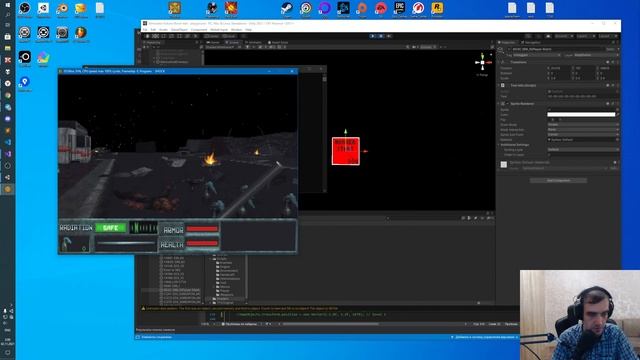Select the combined Transform tool in Unity toolbar
Screen dimensions: 640x360
pyautogui.click(x=187, y=36)
